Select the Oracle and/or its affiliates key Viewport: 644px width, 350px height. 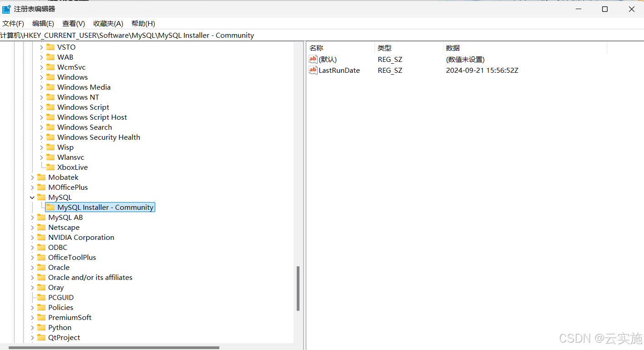(90, 278)
